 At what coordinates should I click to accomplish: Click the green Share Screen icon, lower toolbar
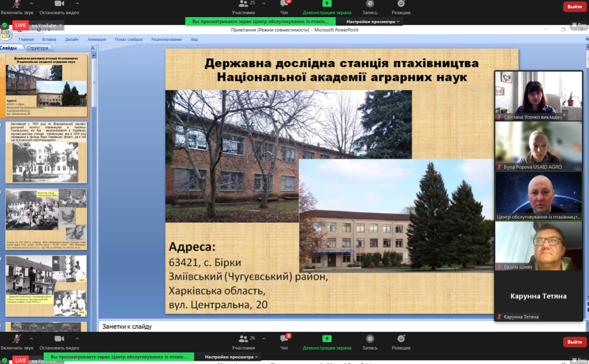tap(327, 339)
